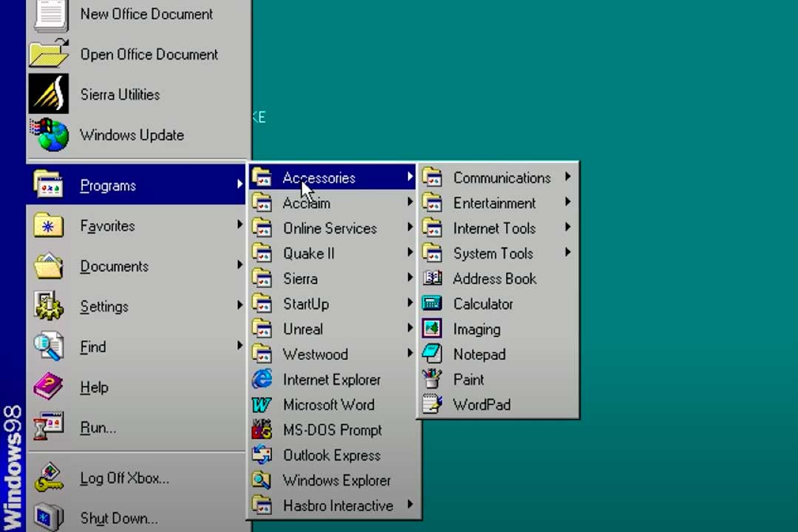Open Windows Explorer entry
Viewport: 798px width, 532px height.
click(x=332, y=480)
